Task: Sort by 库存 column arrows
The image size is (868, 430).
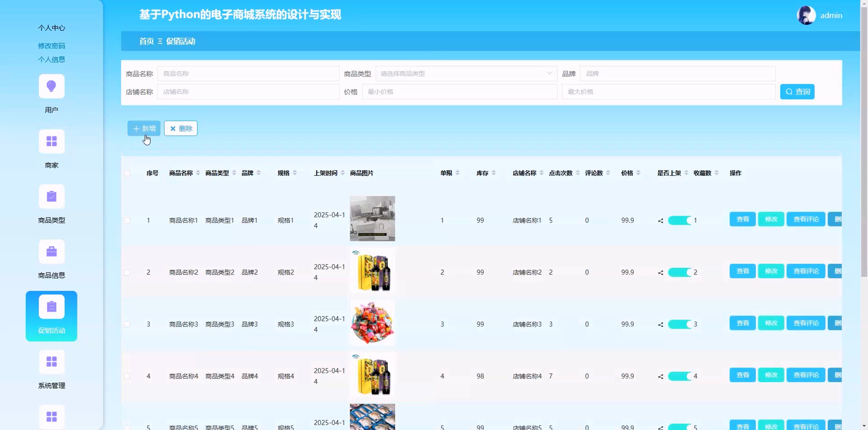Action: [494, 173]
